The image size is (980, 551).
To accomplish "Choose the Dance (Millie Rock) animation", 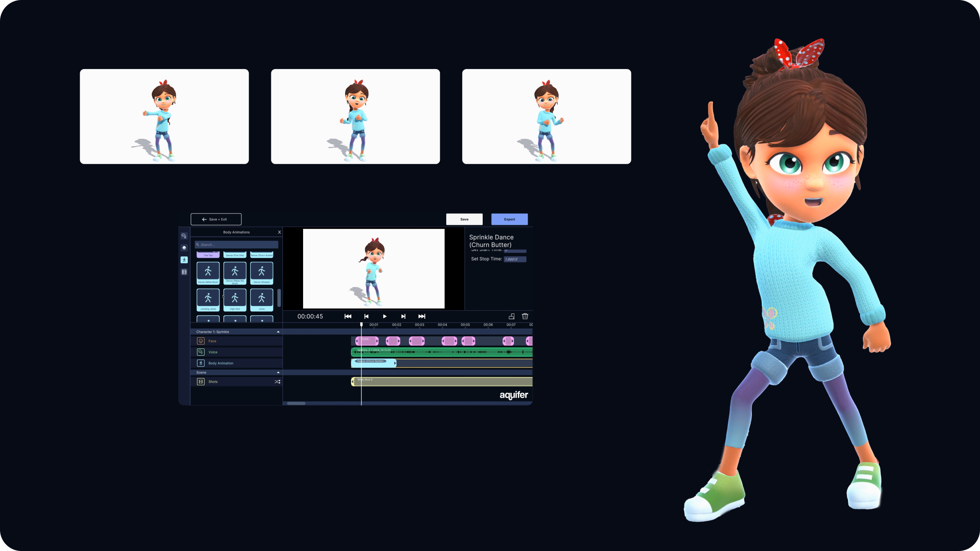I will pos(207,273).
